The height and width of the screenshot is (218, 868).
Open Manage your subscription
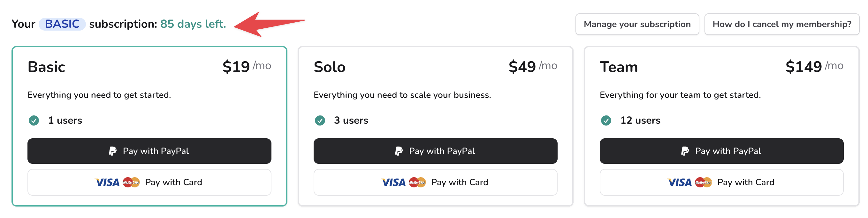(637, 24)
